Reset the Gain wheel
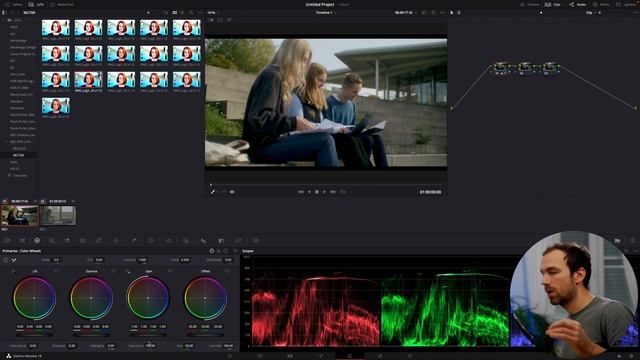Screen dimensions: 640x360 (170, 271)
